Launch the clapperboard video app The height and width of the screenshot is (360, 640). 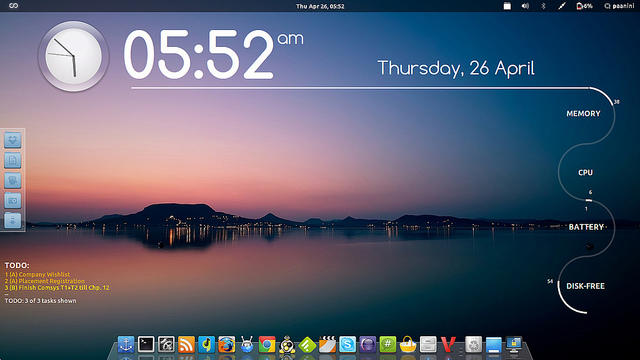(x=327, y=344)
